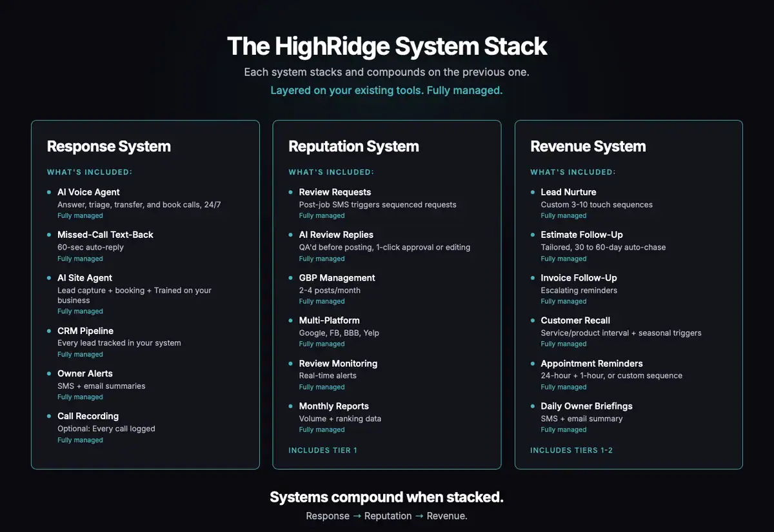Click the "GBP Management" item
Viewport: 774px width, 532px height.
click(337, 278)
